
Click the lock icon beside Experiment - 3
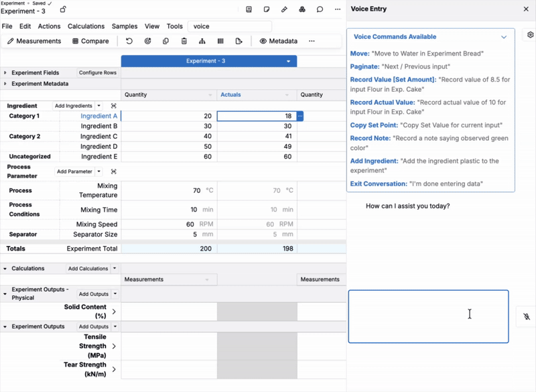click(x=63, y=9)
